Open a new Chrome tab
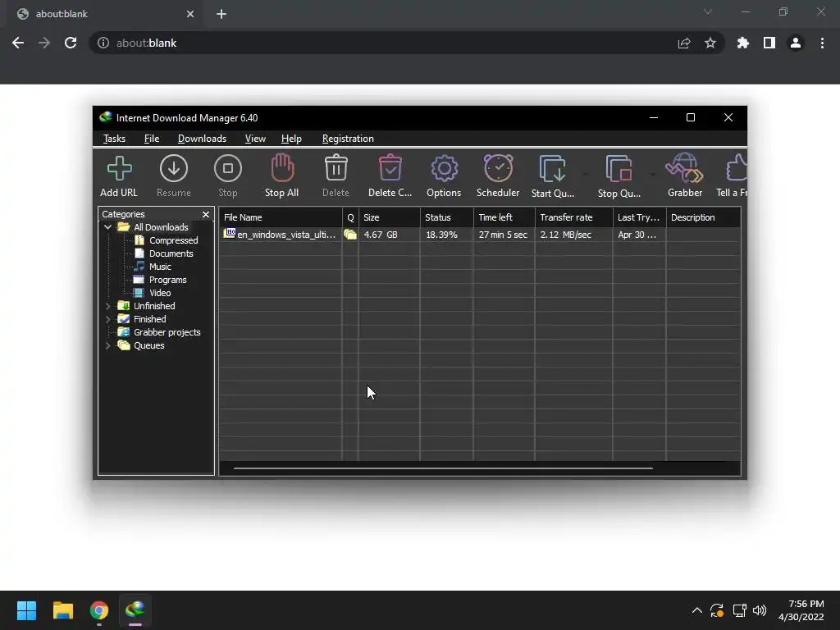Screen dimensions: 840x630 click(221, 14)
